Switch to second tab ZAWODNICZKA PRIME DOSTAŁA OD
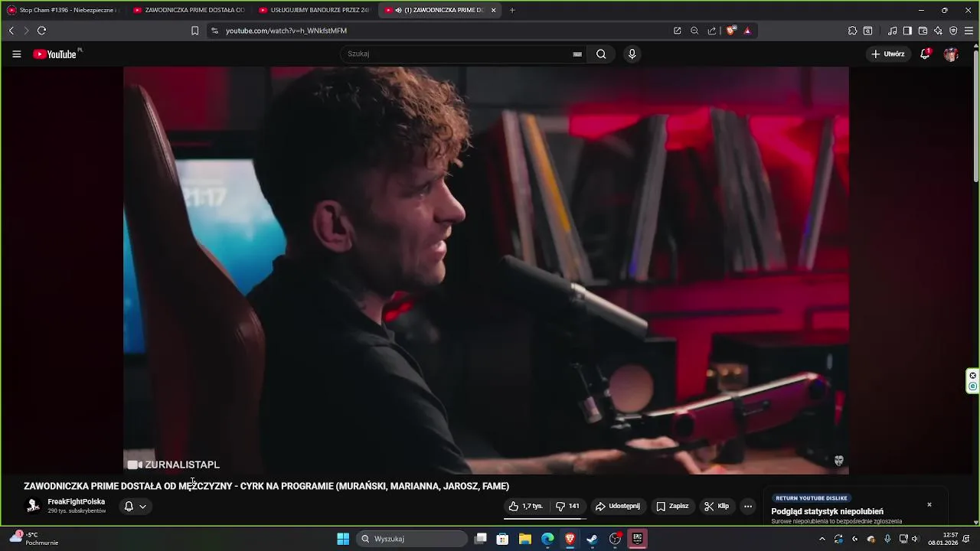This screenshot has height=551, width=980. pos(188,10)
